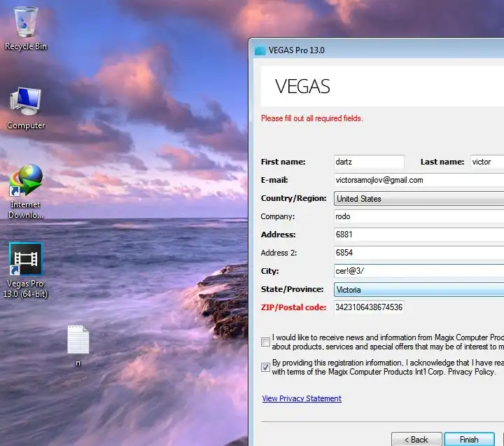Select the Internet Download Manager shortcut
This screenshot has width=504, height=446.
pyautogui.click(x=26, y=192)
